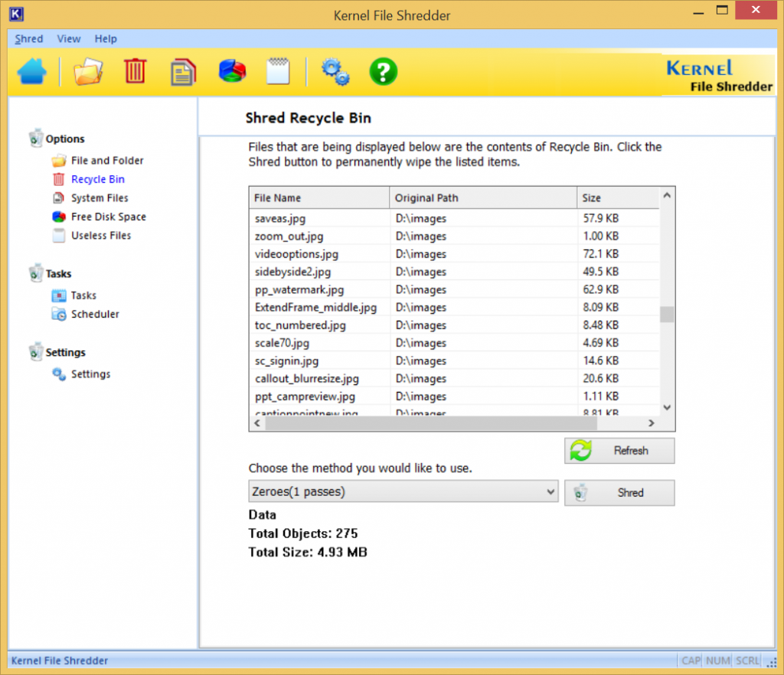The image size is (784, 675).
Task: Click the Help menu item
Action: (x=106, y=38)
